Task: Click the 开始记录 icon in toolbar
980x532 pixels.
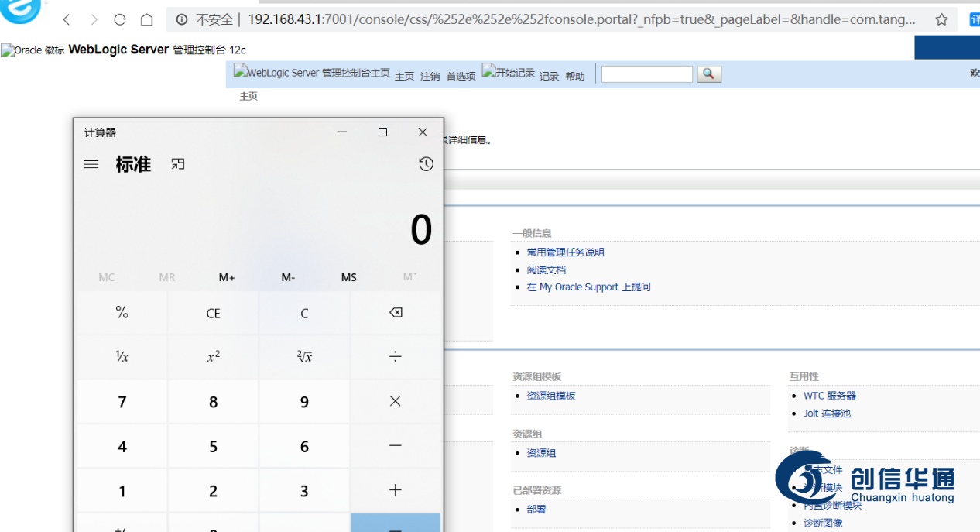Action: [x=509, y=72]
